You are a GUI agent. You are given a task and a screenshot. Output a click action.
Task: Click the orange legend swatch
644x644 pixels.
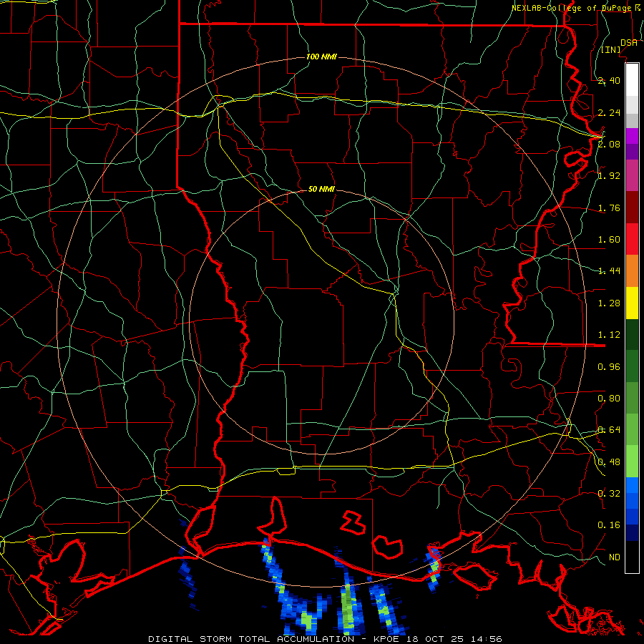click(x=632, y=271)
